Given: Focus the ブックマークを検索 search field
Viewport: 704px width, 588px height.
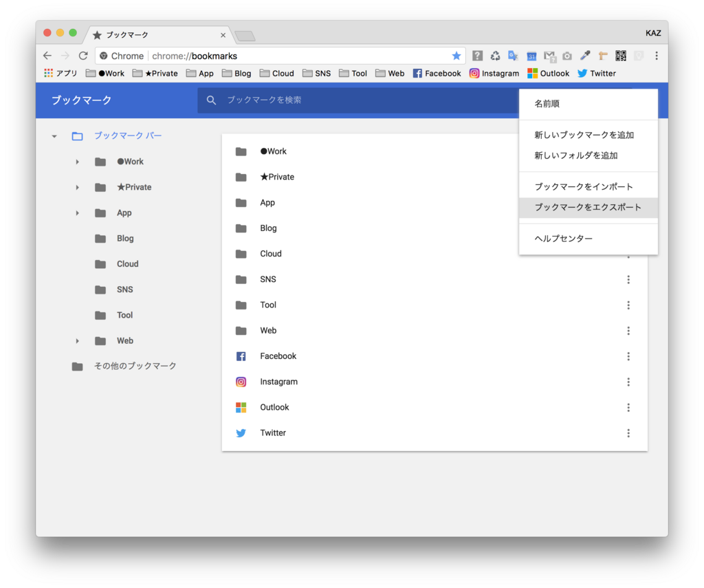Looking at the screenshot, I should click(x=359, y=100).
